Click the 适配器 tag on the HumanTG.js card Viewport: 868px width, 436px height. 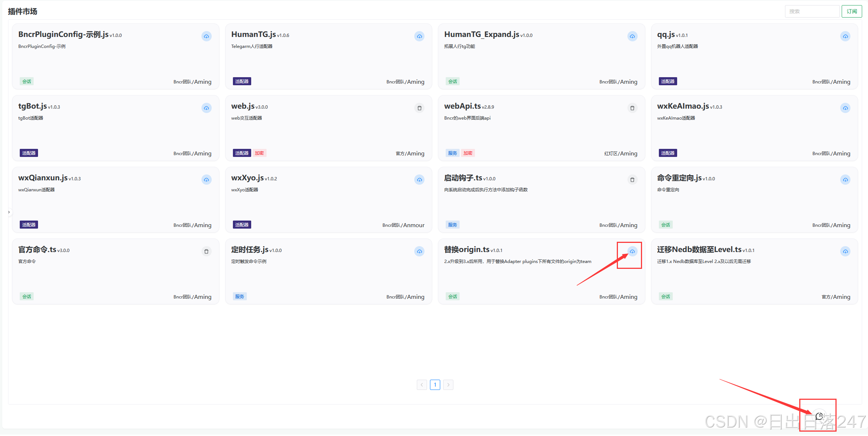point(242,82)
